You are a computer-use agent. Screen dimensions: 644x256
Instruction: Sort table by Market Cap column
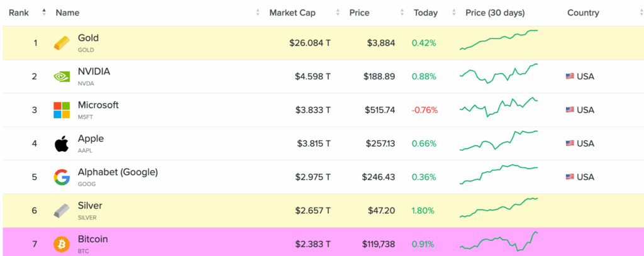pos(292,13)
